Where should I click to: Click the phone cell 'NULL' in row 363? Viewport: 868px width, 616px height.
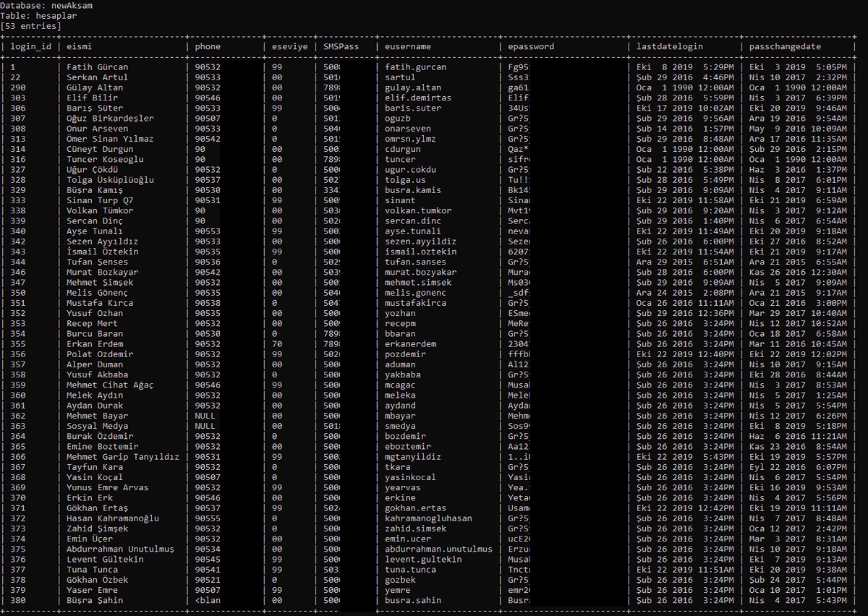coord(205,426)
